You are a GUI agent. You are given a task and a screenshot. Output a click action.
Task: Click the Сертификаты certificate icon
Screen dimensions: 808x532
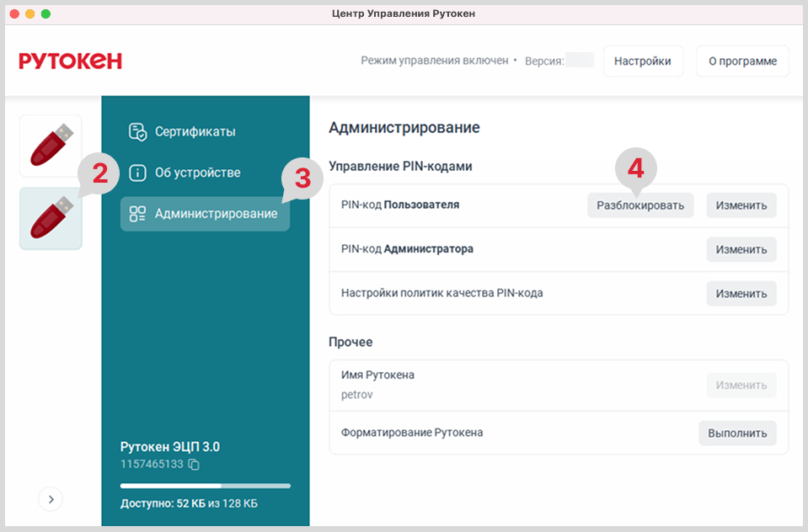coord(137,131)
